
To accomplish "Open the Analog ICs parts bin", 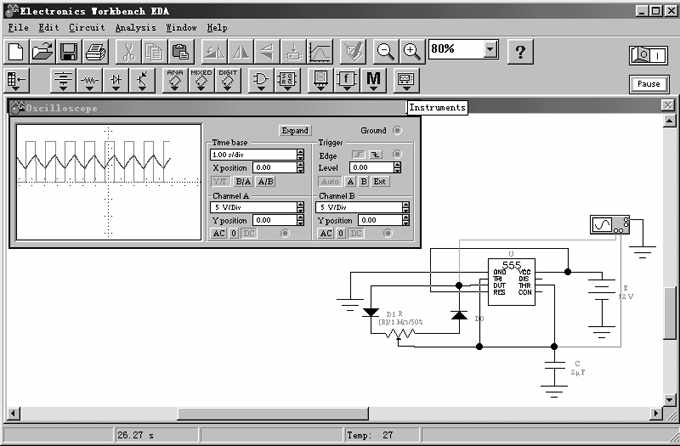I will (175, 80).
